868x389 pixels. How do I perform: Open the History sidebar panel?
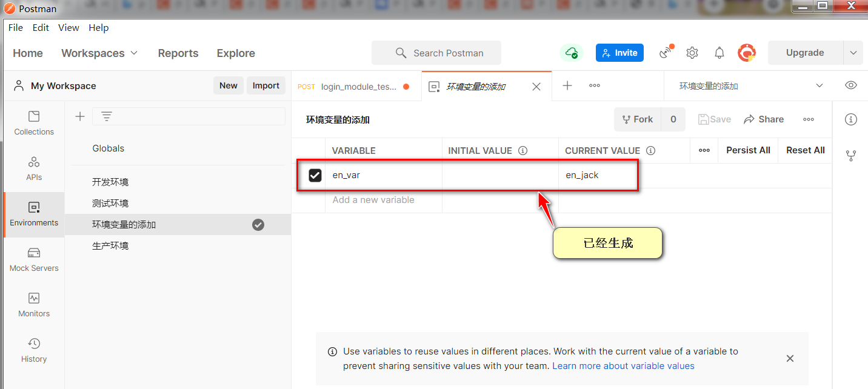coord(34,351)
